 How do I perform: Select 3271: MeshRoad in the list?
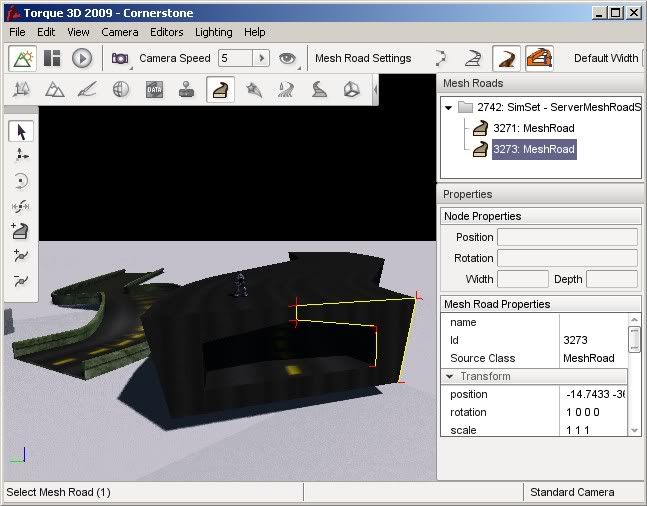[533, 128]
